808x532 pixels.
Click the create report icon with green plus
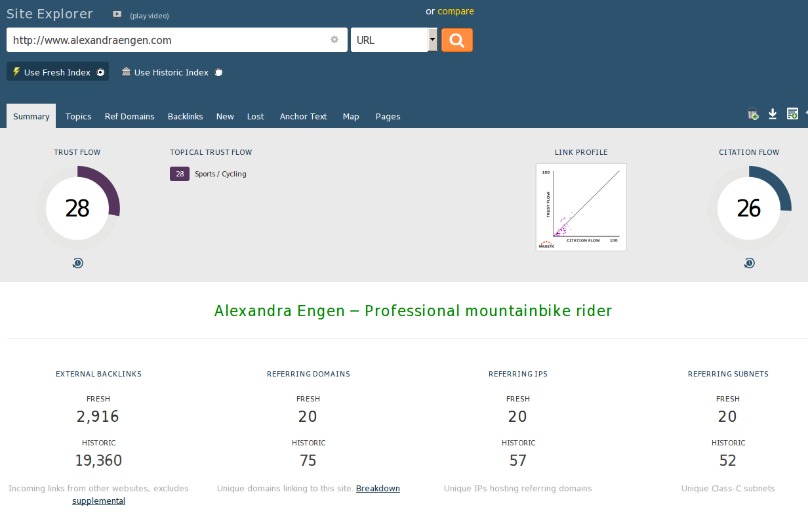(x=792, y=114)
